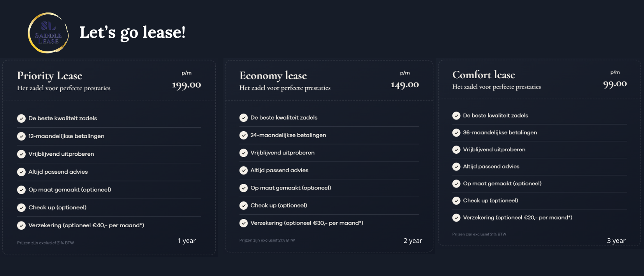Click checkmark icon beside 24-maandelijkse betalingen
Image resolution: width=644 pixels, height=276 pixels.
[x=243, y=135]
